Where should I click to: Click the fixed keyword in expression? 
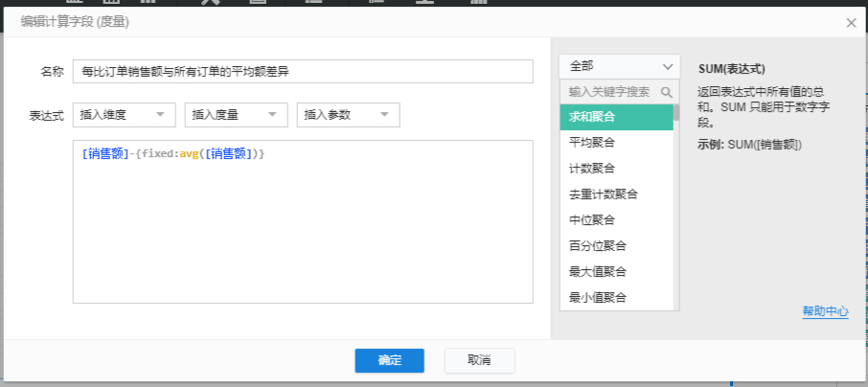tap(157, 154)
